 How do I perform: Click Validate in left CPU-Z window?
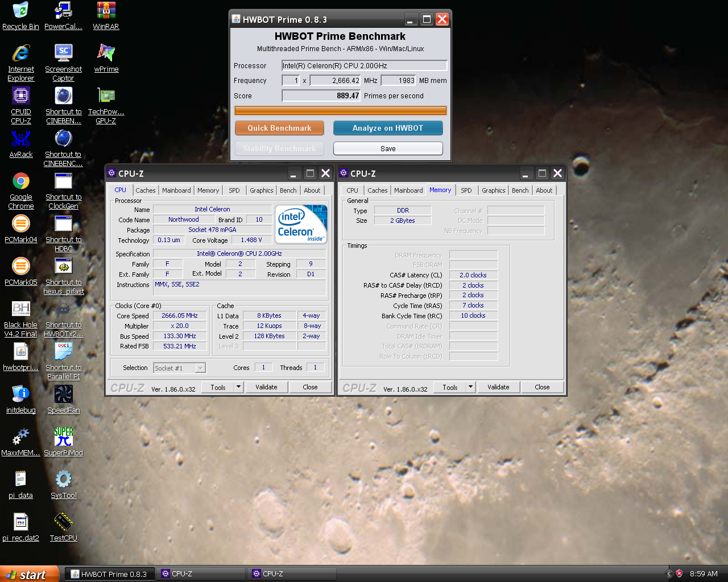(x=266, y=387)
